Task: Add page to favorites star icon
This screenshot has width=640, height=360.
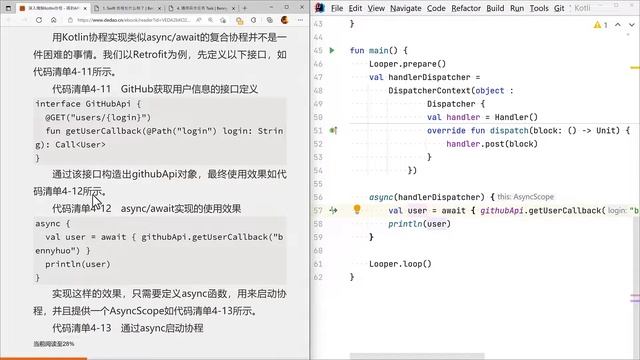Action: (x=223, y=20)
